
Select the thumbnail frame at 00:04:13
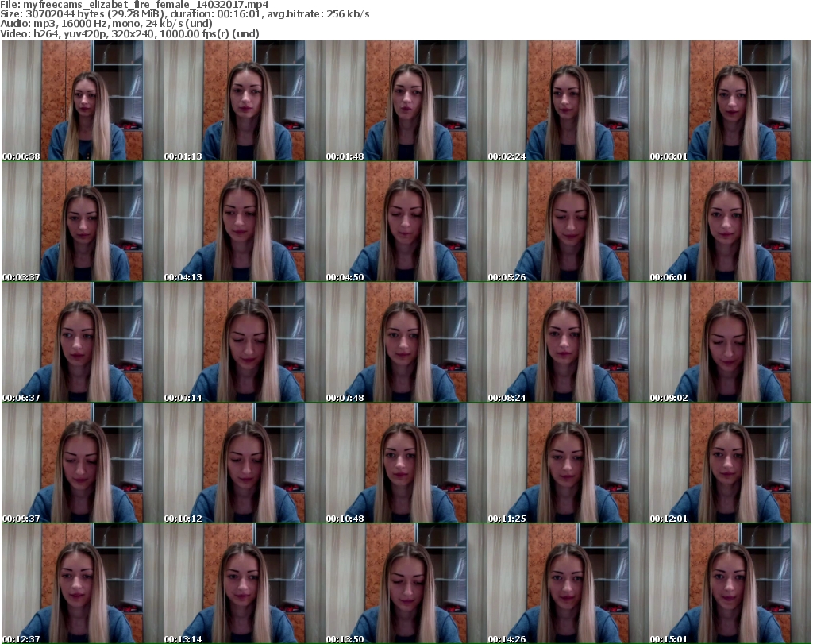click(x=245, y=222)
